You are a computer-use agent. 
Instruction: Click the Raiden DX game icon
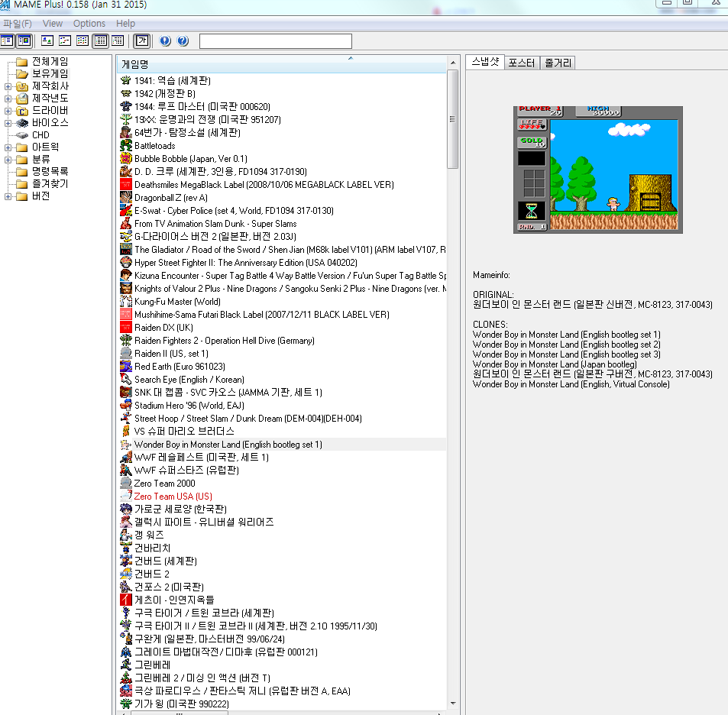[x=126, y=327]
